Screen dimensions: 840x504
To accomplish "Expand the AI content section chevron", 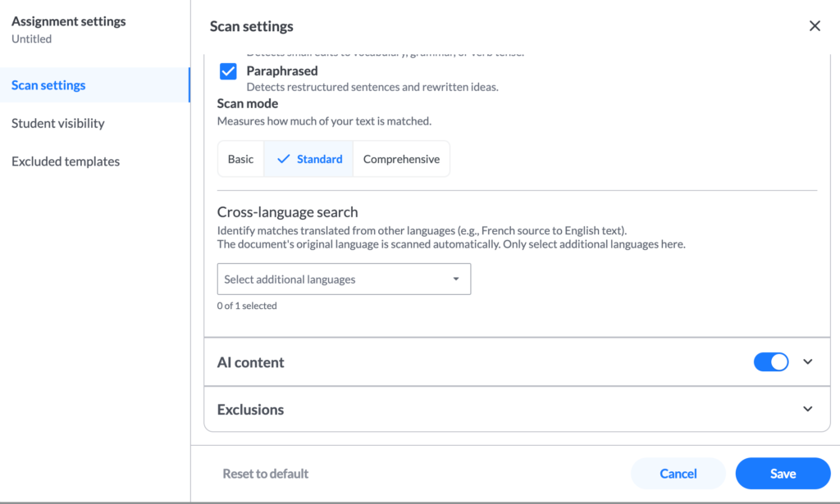I will 808,361.
